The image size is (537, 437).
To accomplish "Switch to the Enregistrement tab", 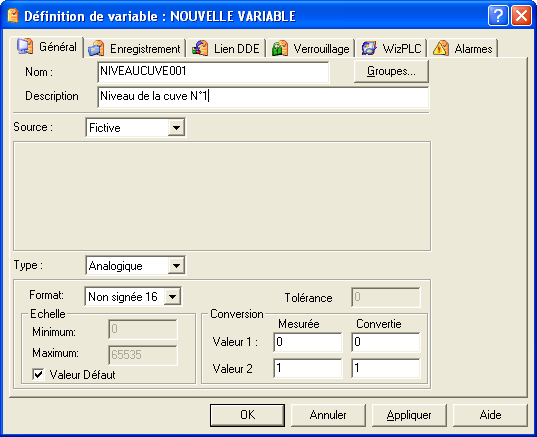I will click(x=135, y=49).
